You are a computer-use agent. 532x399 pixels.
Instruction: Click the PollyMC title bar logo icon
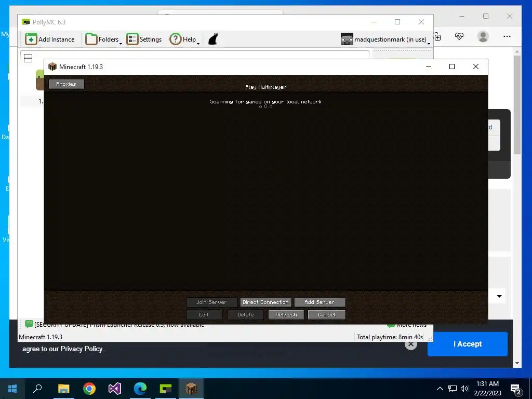(x=26, y=22)
